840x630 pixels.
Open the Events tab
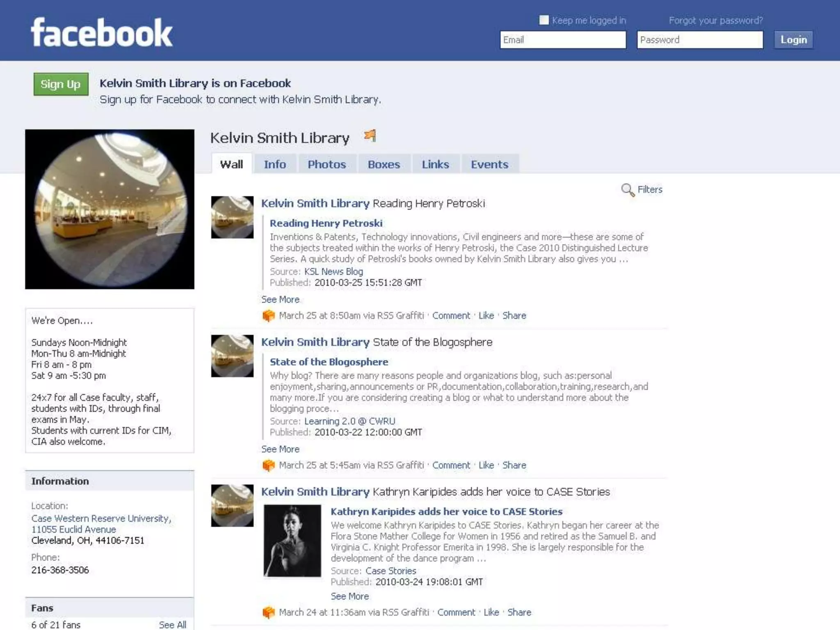click(489, 164)
